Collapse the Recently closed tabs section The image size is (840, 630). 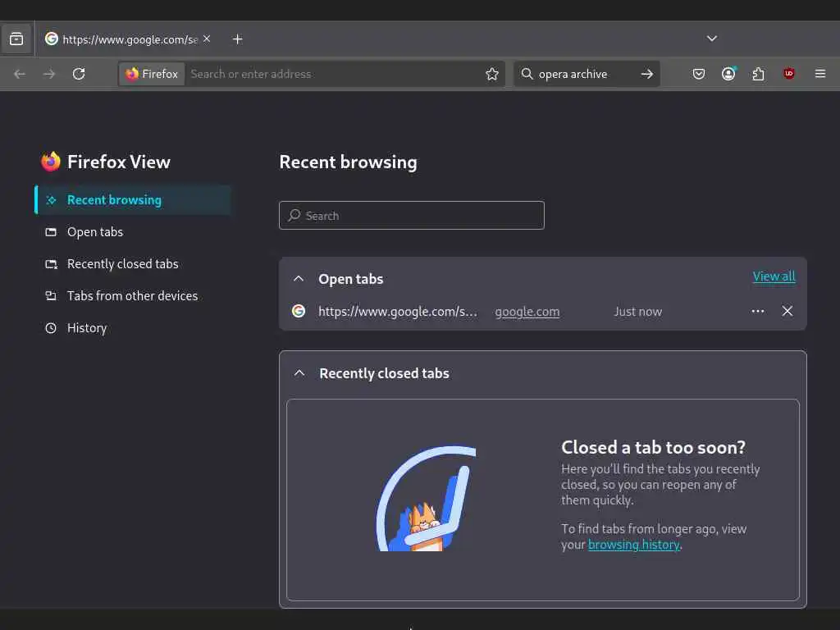pos(299,373)
